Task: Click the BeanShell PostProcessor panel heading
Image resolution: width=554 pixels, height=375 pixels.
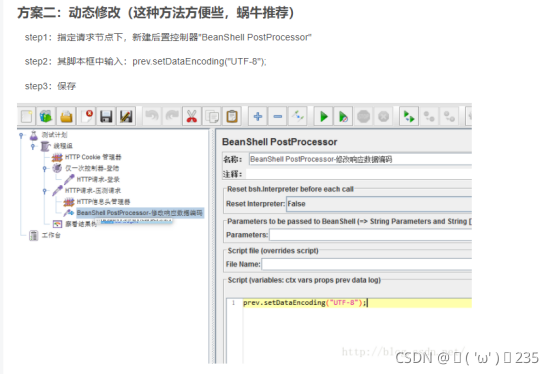Action: (279, 142)
